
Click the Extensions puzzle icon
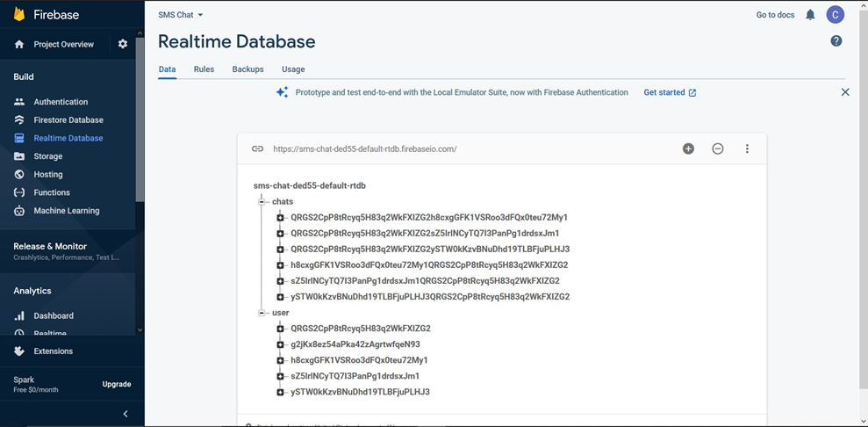coord(19,351)
